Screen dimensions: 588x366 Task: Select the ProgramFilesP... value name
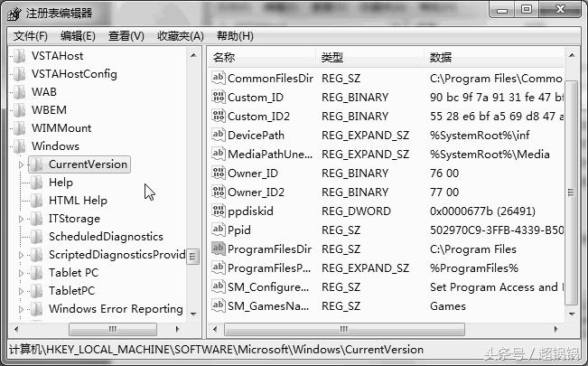tap(269, 267)
